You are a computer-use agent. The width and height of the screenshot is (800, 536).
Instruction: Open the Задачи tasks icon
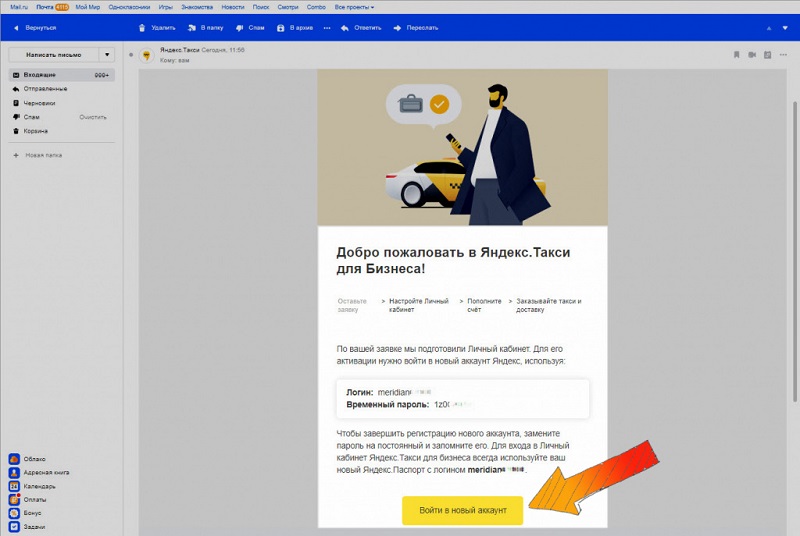(14, 527)
